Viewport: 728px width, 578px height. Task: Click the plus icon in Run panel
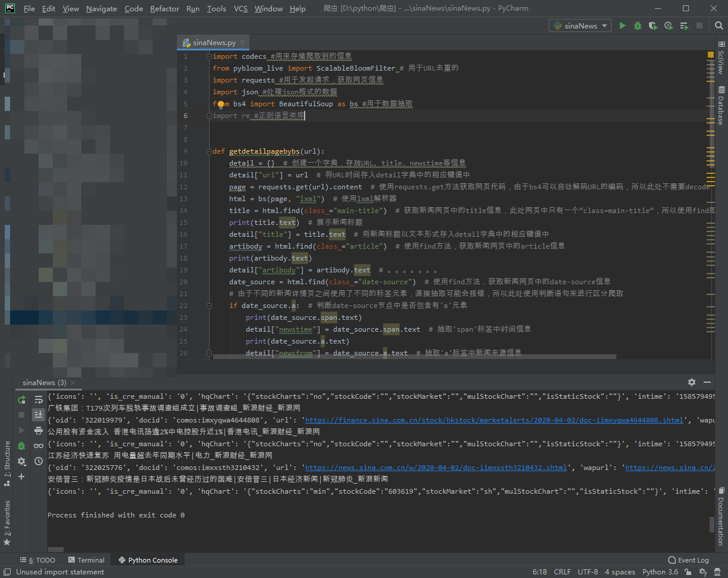(x=21, y=477)
